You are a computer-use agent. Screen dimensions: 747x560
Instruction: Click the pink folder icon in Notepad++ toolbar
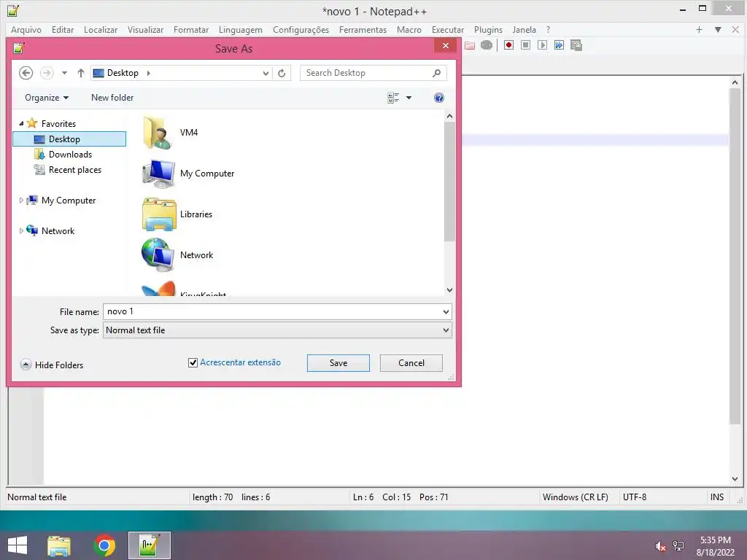click(470, 45)
